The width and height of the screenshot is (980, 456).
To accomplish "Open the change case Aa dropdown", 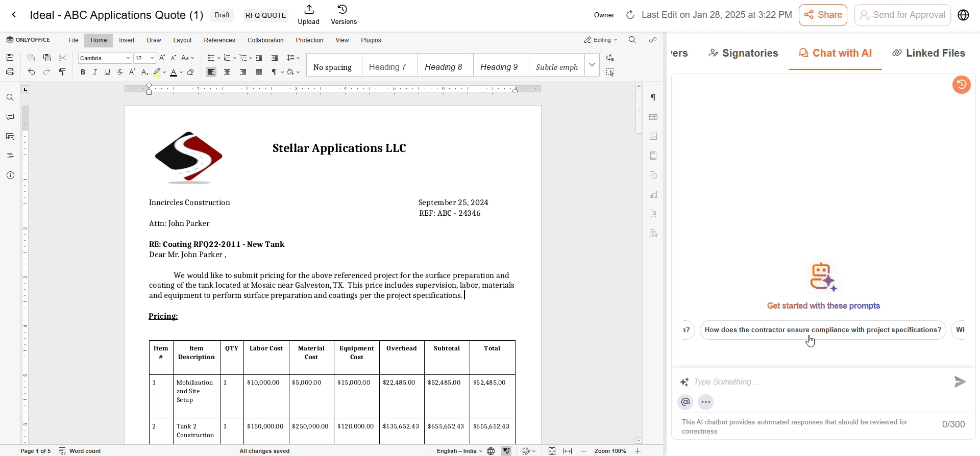I will coord(188,58).
